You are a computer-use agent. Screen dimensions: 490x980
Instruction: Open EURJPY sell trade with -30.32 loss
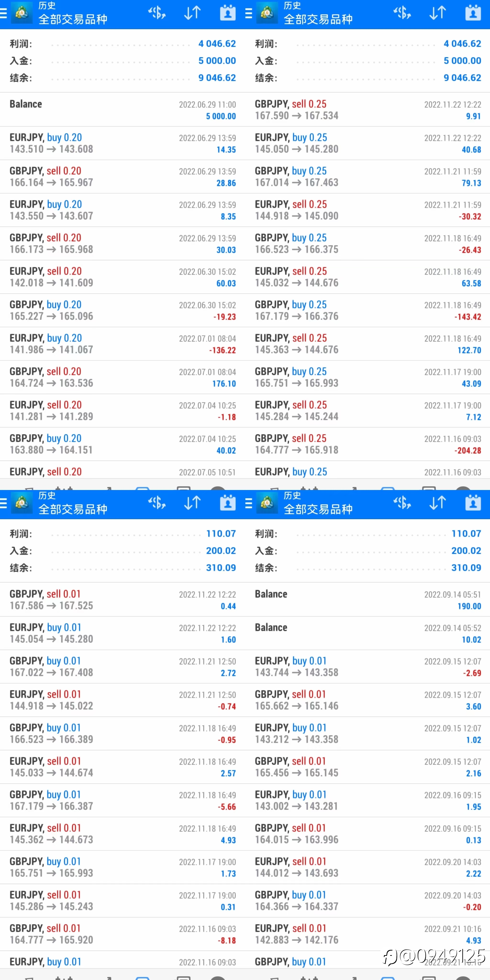367,210
